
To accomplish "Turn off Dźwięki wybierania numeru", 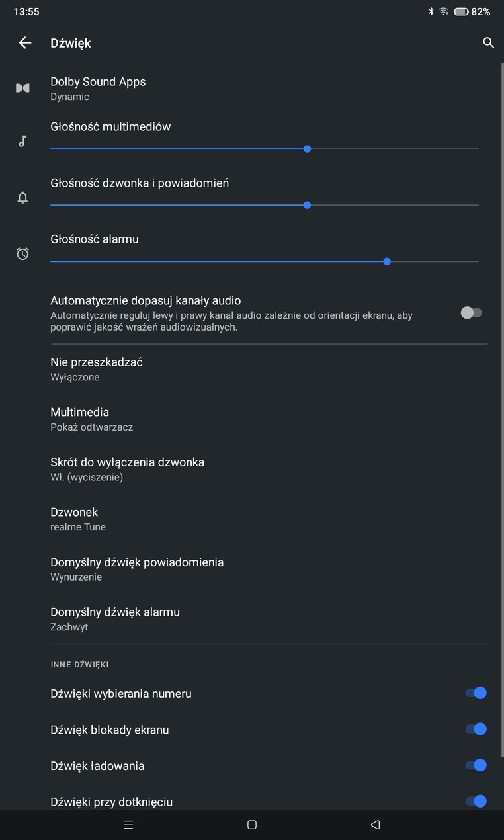I will click(476, 693).
